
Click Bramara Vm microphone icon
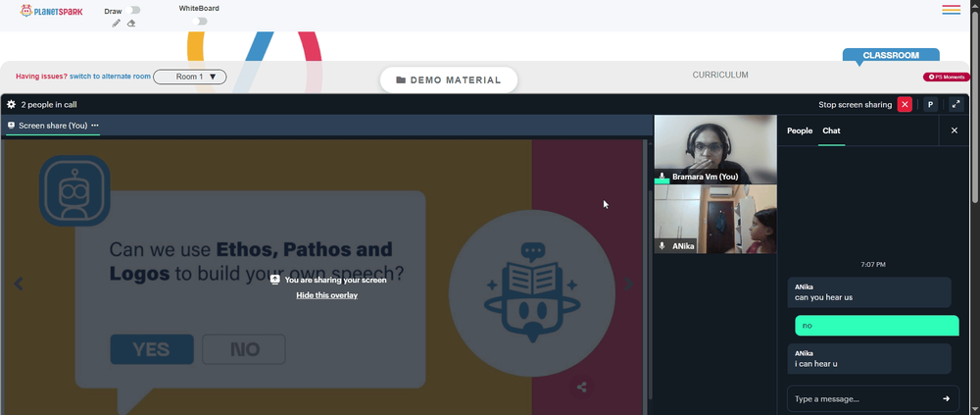(661, 177)
